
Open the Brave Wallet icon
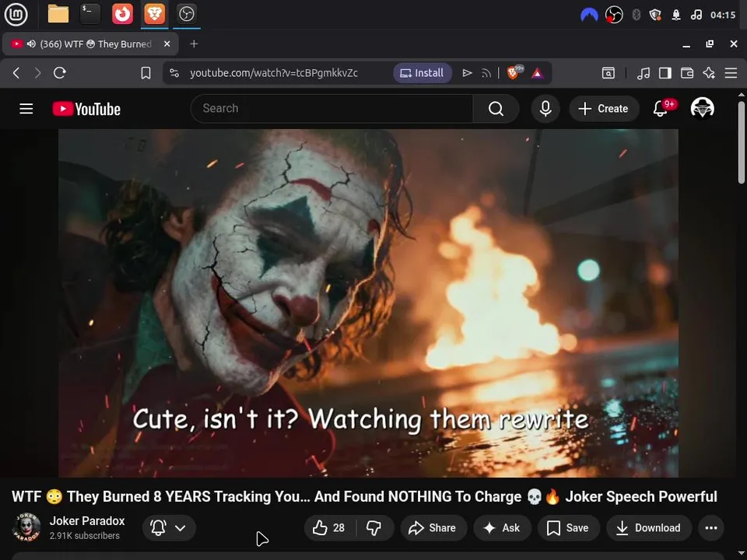pyautogui.click(x=687, y=73)
